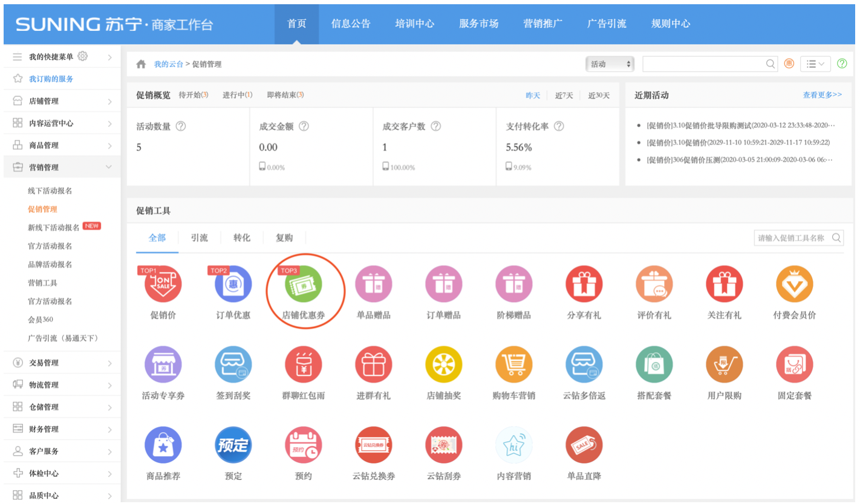The width and height of the screenshot is (860, 504).
Task: Collapse the 营销管理 sidebar menu
Action: (x=62, y=167)
